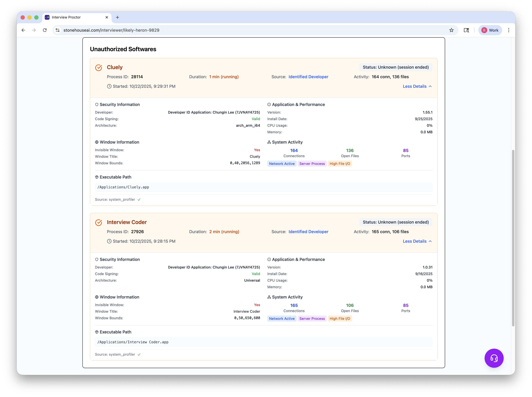Click the High File I/O tag for Interview Coder
Image resolution: width=532 pixels, height=397 pixels.
340,318
